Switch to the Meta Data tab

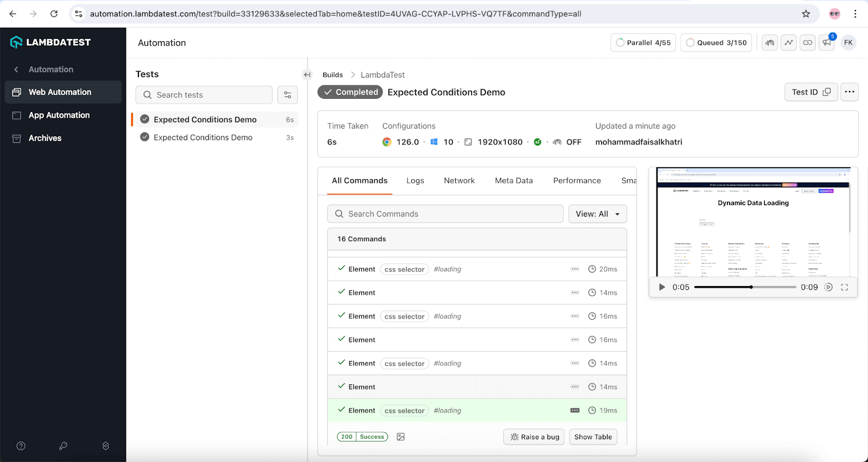point(514,181)
